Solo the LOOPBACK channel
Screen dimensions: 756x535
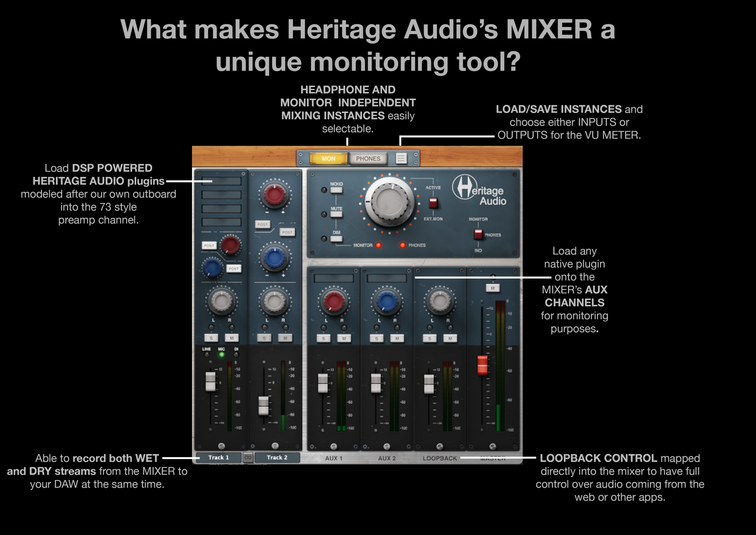tap(430, 338)
